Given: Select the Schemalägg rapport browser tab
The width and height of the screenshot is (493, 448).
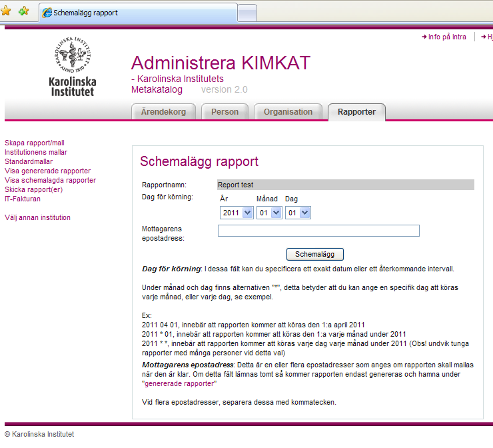Looking at the screenshot, I should 138,13.
